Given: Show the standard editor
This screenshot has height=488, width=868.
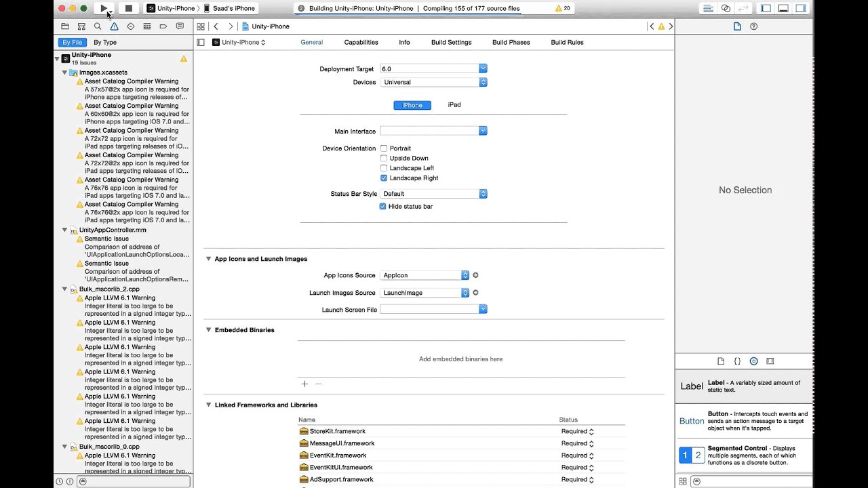Looking at the screenshot, I should (x=708, y=8).
